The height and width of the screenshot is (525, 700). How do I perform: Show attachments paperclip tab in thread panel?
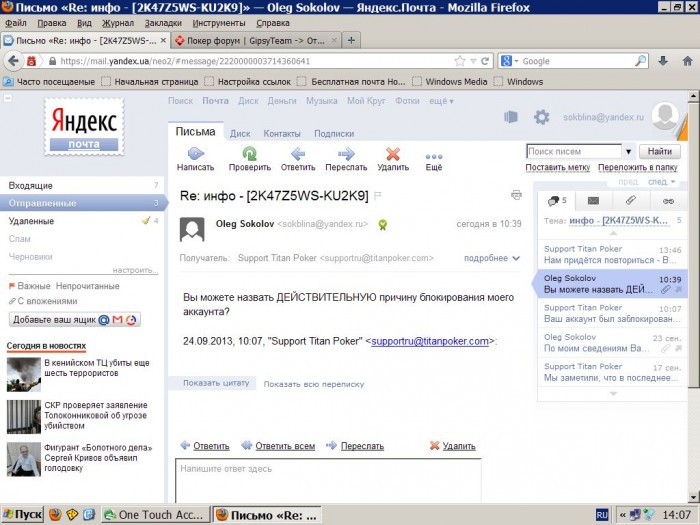(x=630, y=201)
